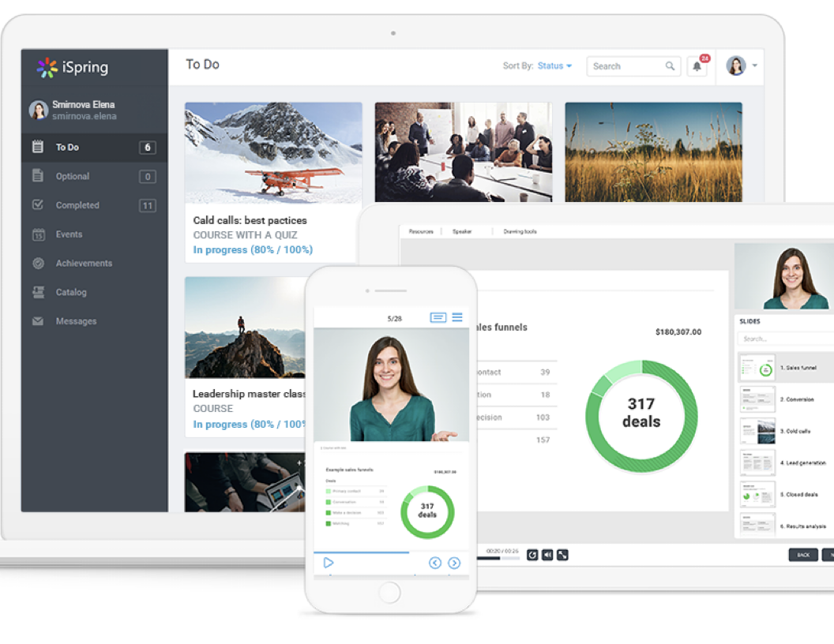Open the Status sort dropdown
The height and width of the screenshot is (644, 834).
553,66
